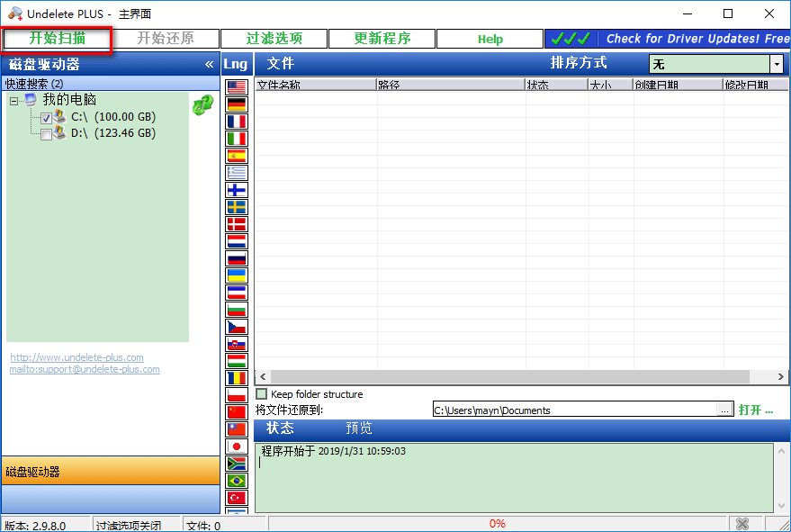791x532 pixels.
Task: Collapse the 我的电脑 tree node
Action: tap(14, 101)
